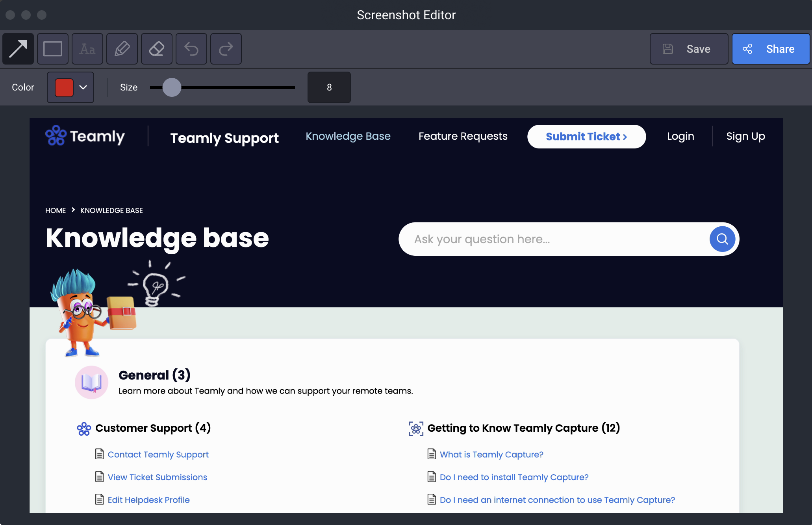Click the Share button
Image resolution: width=812 pixels, height=525 pixels.
pyautogui.click(x=770, y=49)
